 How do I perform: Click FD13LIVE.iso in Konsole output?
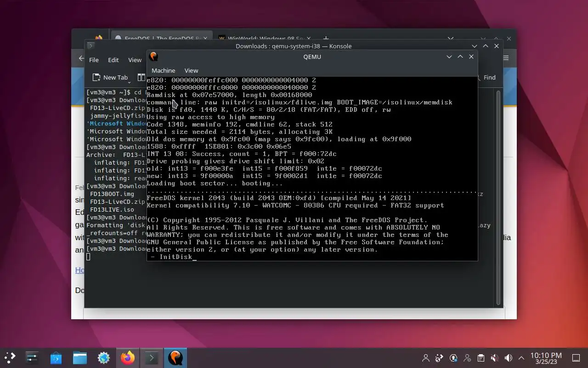click(x=112, y=209)
